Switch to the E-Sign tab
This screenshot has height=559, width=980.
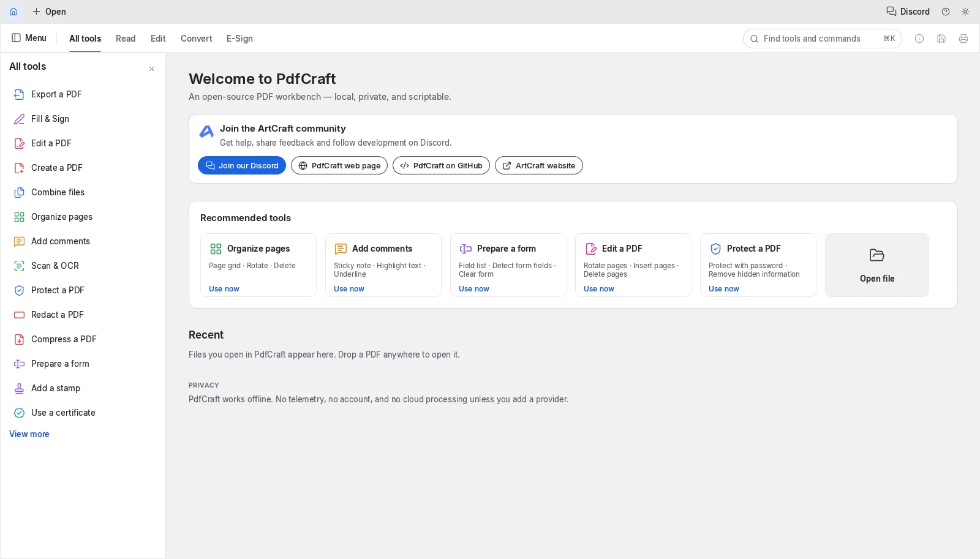pos(239,39)
